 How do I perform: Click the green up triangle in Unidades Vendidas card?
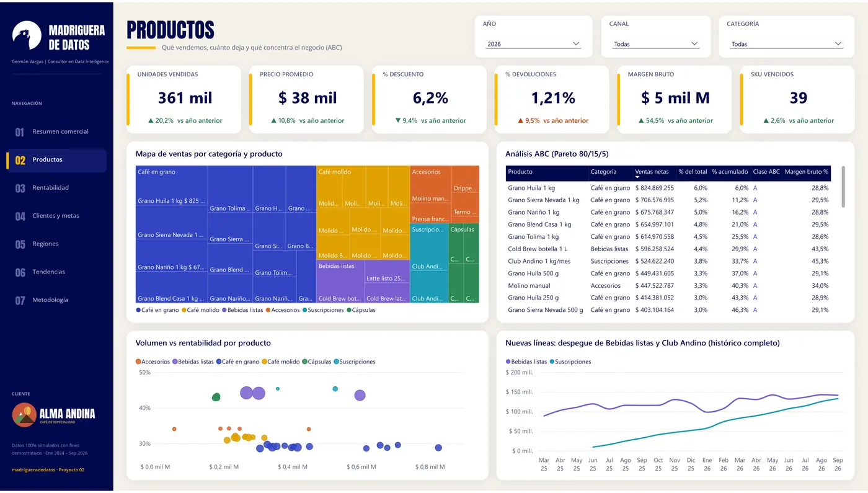151,120
